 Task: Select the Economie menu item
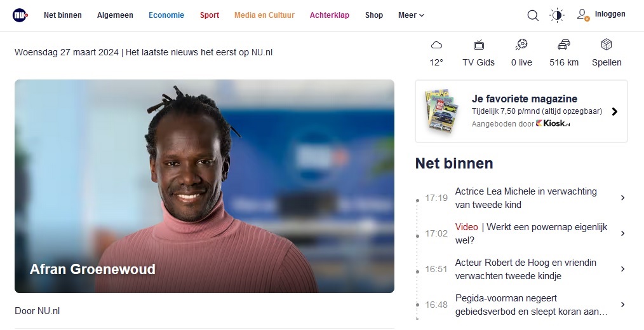coord(166,15)
